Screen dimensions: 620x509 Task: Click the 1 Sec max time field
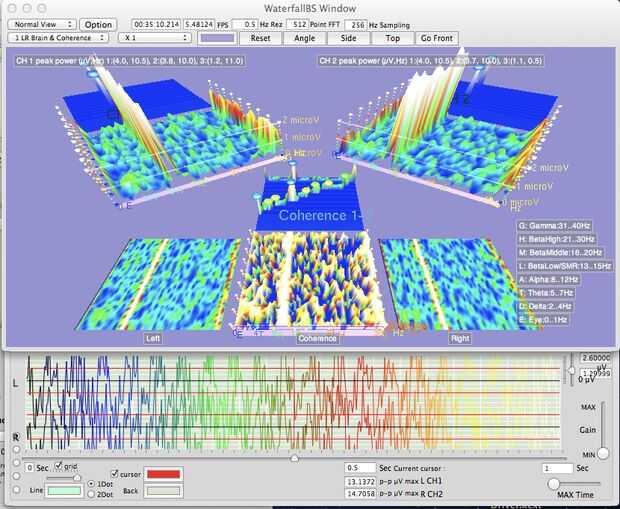tap(557, 469)
